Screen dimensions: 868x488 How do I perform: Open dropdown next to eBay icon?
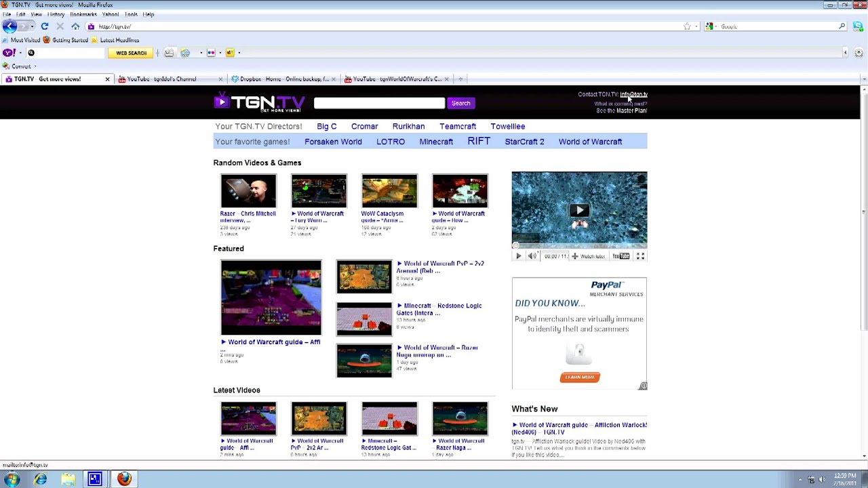pos(239,53)
